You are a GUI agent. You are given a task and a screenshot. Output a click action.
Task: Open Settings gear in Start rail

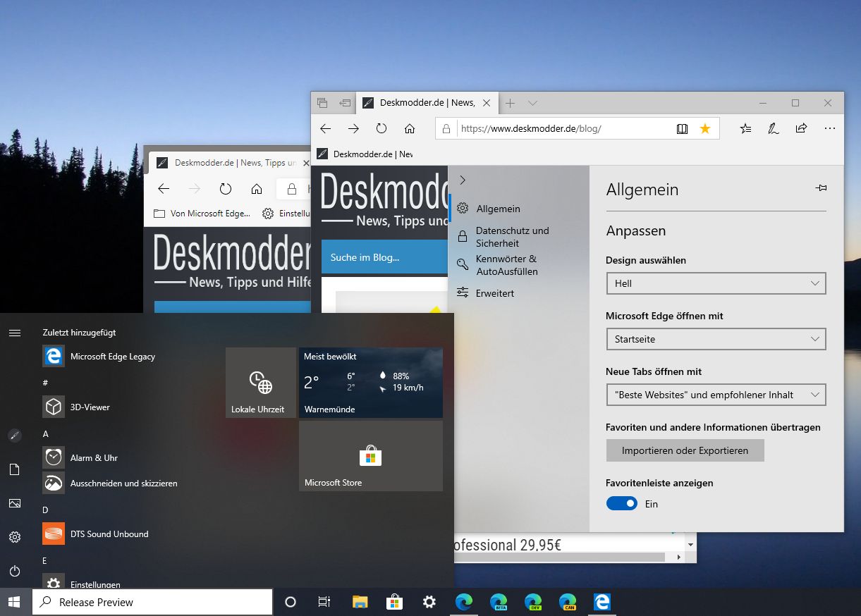pyautogui.click(x=15, y=537)
